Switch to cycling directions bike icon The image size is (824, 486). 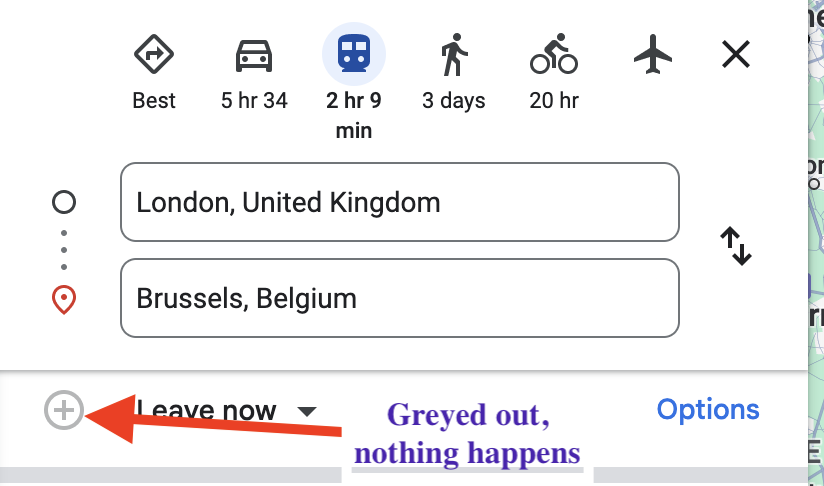[x=554, y=54]
